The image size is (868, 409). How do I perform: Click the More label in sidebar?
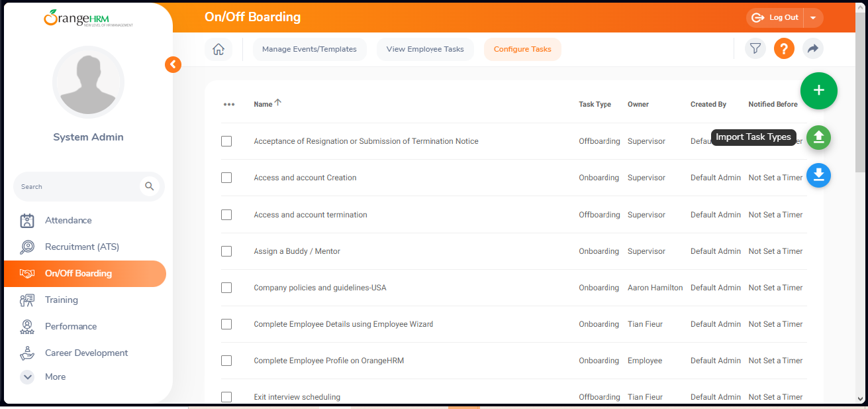(56, 377)
